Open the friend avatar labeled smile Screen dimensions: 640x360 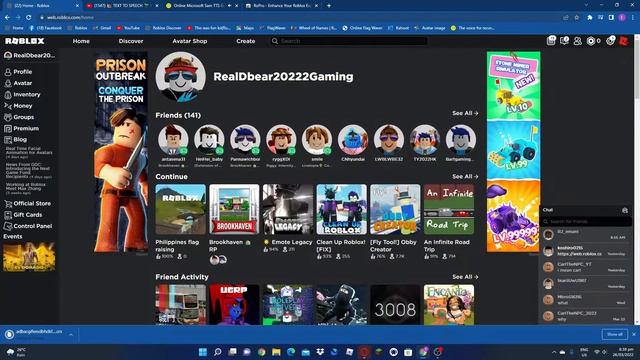pyautogui.click(x=317, y=140)
